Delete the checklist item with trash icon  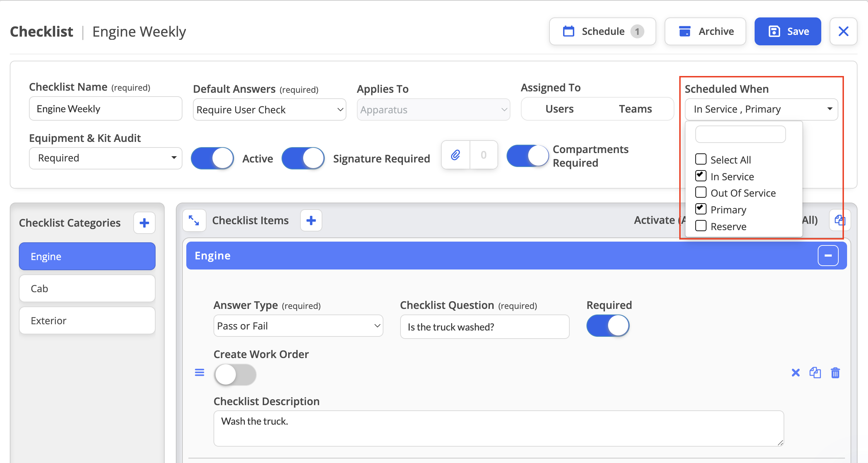(835, 373)
